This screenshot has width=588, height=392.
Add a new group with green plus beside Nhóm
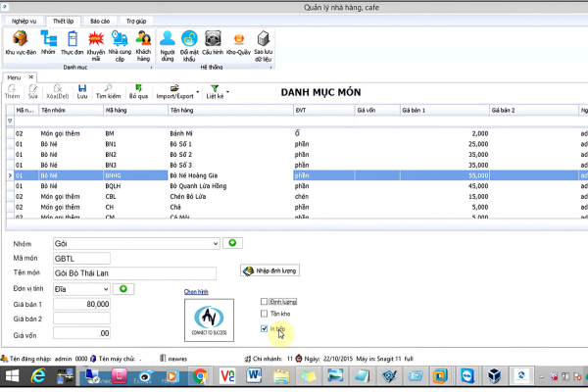point(232,243)
